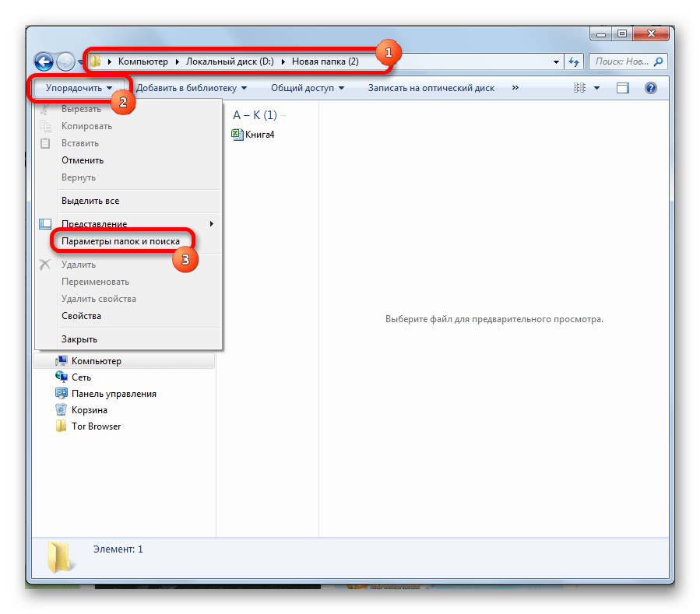Screen dimensions: 700x614
Task: Show more toolbar commands chevron
Action: 515,88
